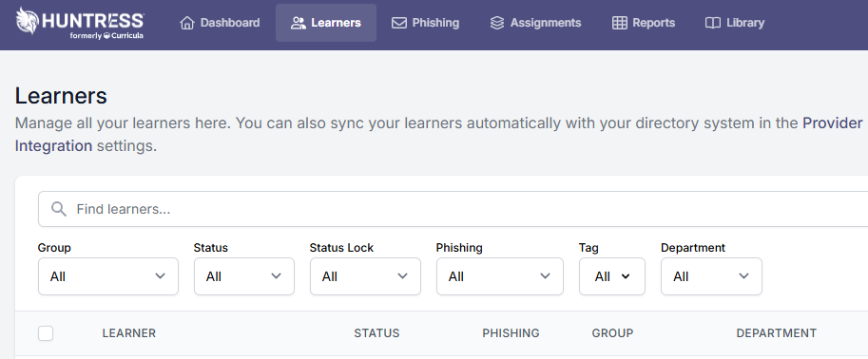Click the Reports table icon
The height and width of the screenshot is (359, 868).
coord(620,23)
